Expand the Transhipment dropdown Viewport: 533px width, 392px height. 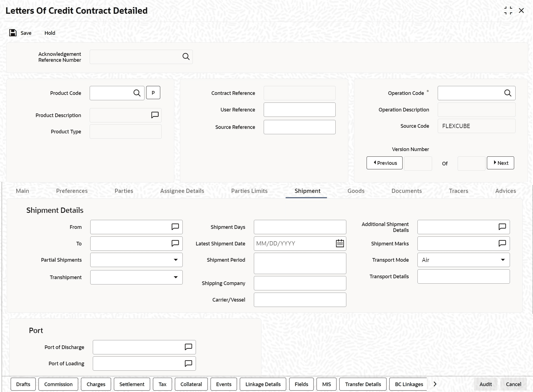click(x=136, y=277)
